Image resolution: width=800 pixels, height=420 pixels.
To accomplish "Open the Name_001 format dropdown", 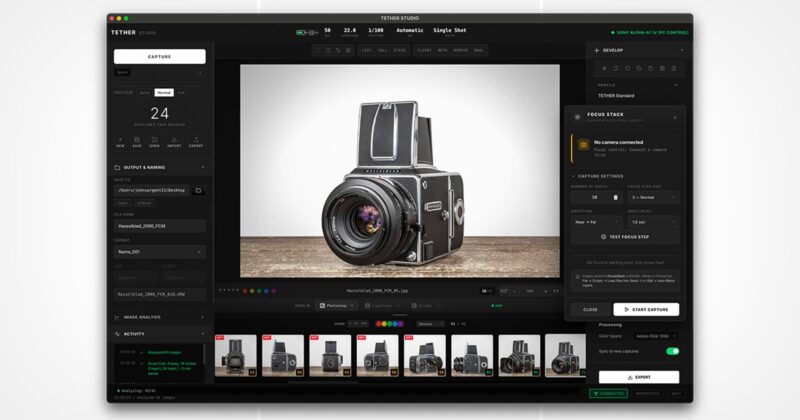I will tap(160, 252).
